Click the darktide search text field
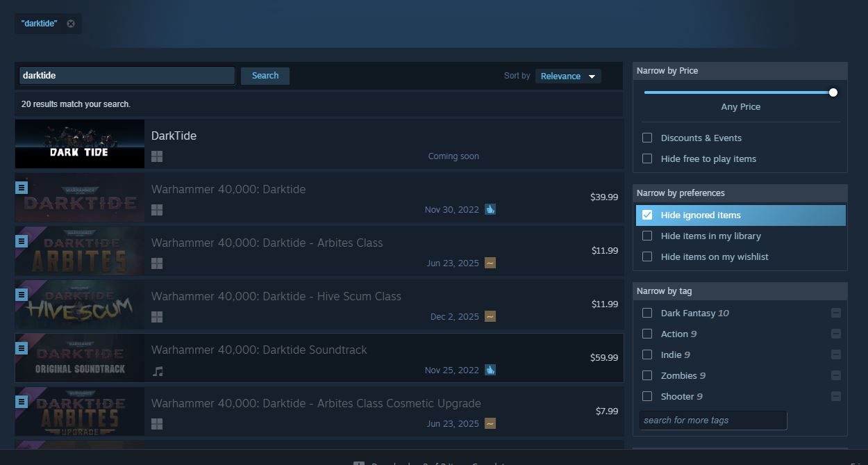The height and width of the screenshot is (465, 868). pos(127,76)
